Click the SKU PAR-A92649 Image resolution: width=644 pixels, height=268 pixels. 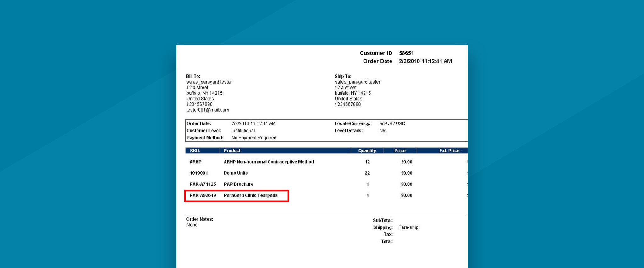pyautogui.click(x=203, y=195)
